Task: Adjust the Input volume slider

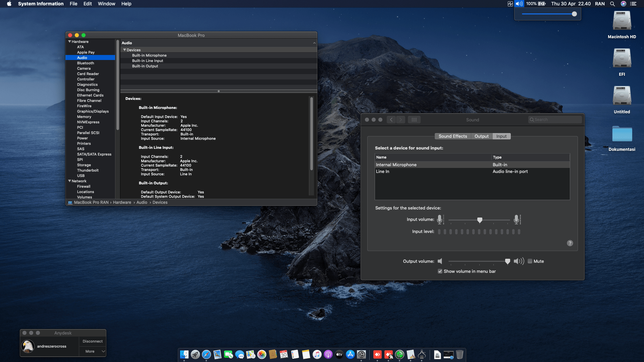Action: tap(480, 220)
